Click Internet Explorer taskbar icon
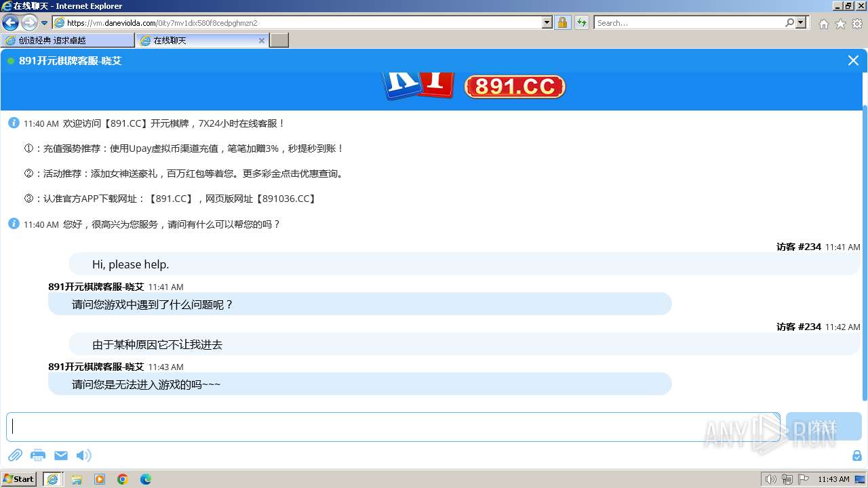 [53, 479]
